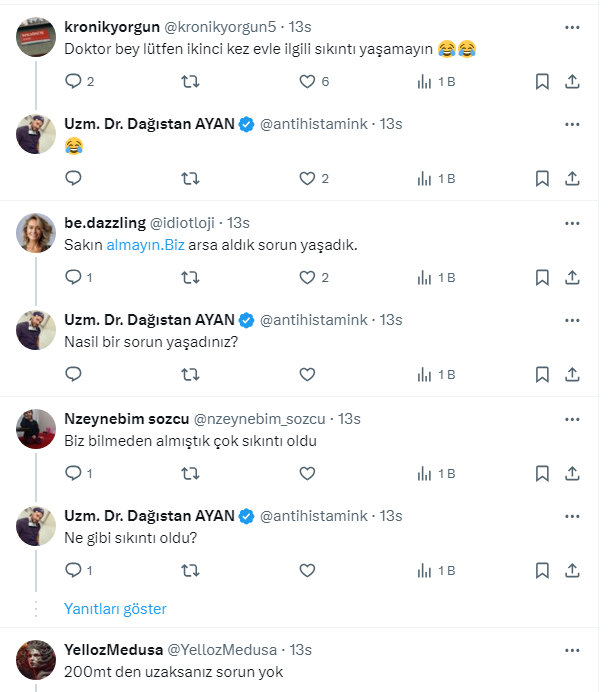
Task: Open Nzeynebim sozcu's profile name
Action: point(124,418)
